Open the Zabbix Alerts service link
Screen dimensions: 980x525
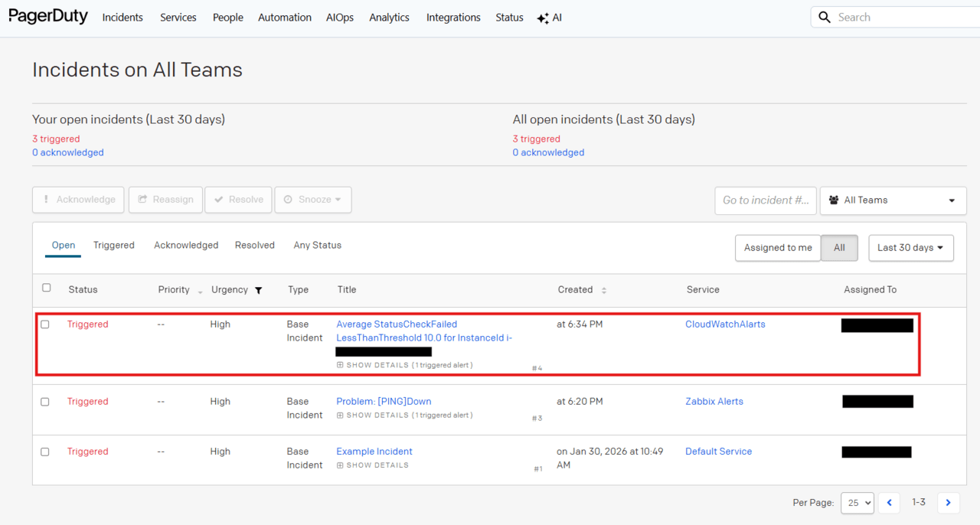tap(714, 401)
